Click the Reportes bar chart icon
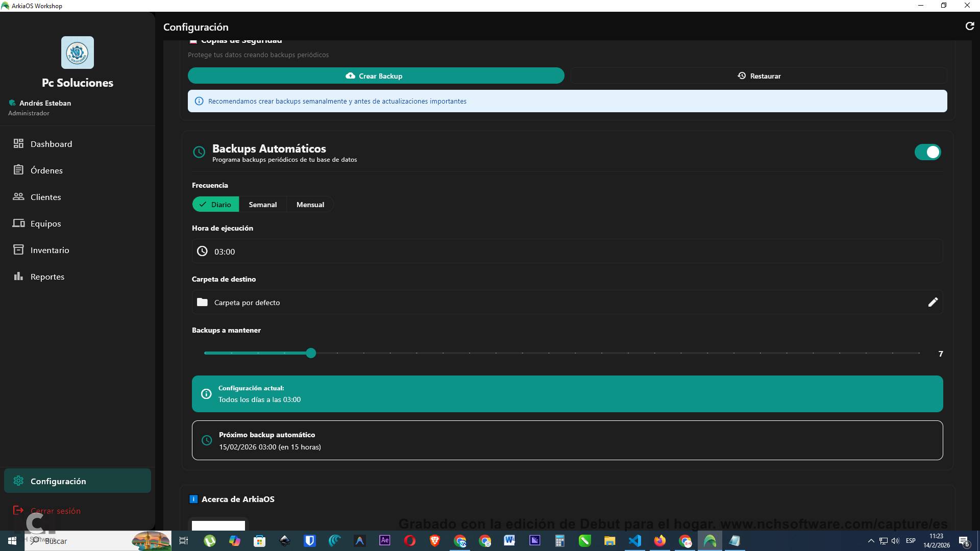 (18, 277)
